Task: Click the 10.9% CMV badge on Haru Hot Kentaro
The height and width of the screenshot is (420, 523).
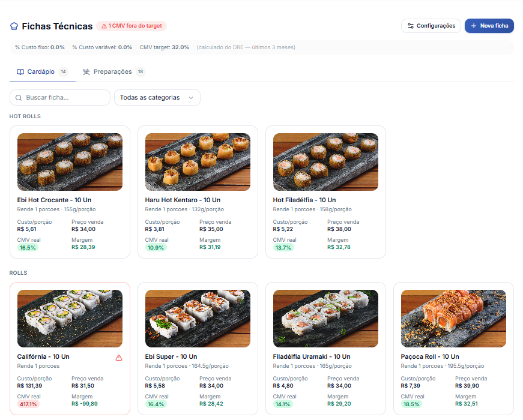Action: (156, 247)
